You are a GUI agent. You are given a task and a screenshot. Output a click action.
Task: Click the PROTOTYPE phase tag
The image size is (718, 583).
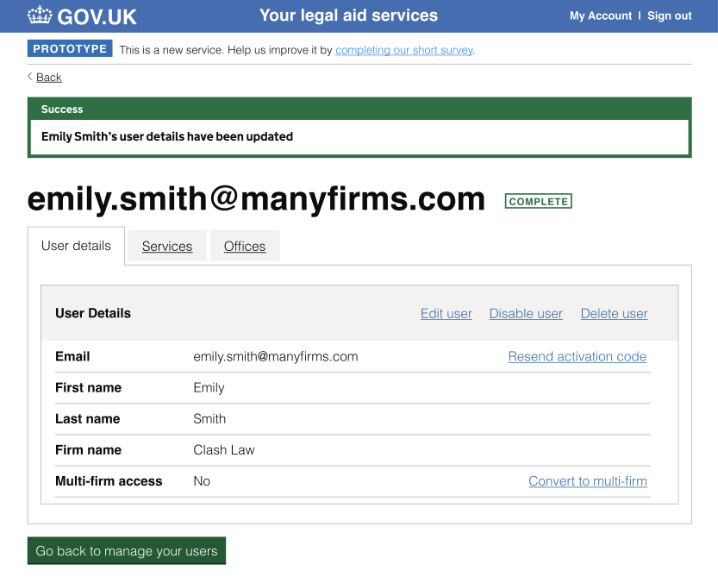(70, 49)
